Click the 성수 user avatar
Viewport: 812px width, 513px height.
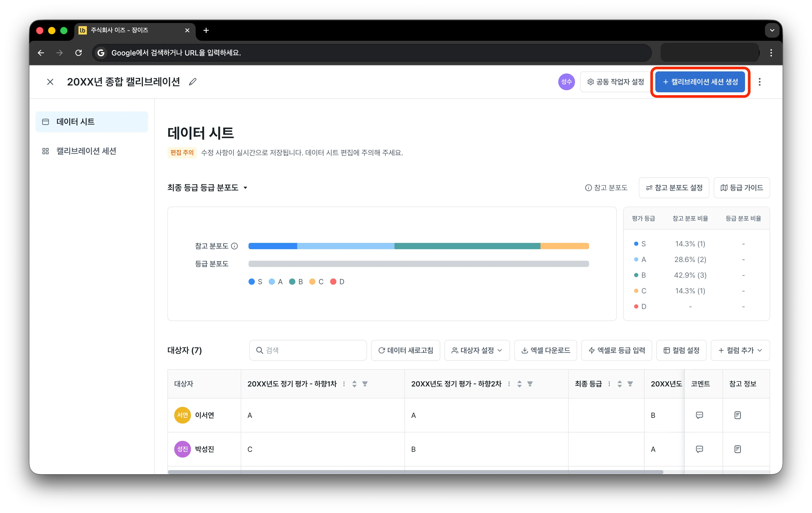click(x=566, y=82)
